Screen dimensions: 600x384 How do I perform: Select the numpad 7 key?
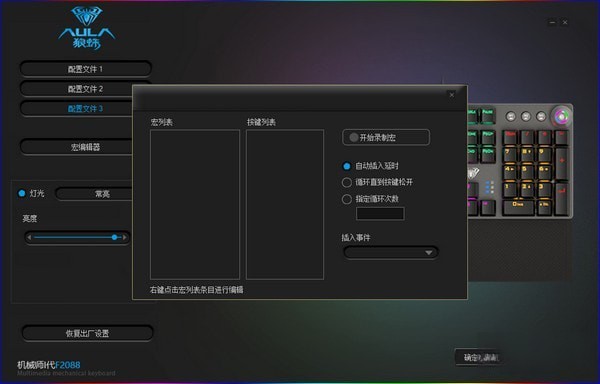(510, 155)
